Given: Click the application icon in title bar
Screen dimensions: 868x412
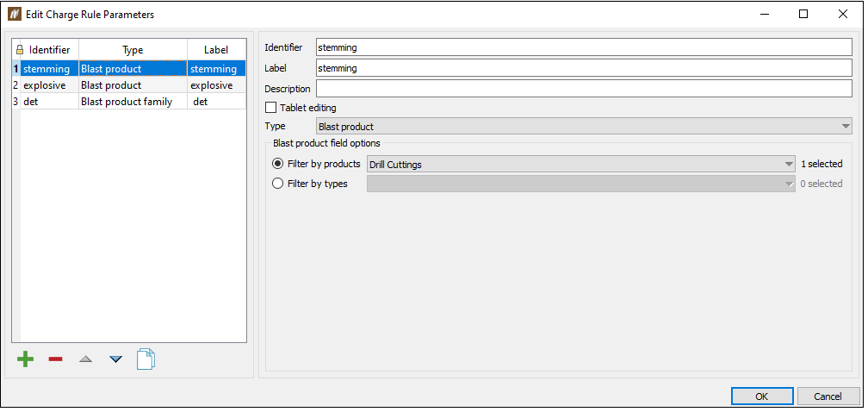Looking at the screenshot, I should click(x=15, y=15).
